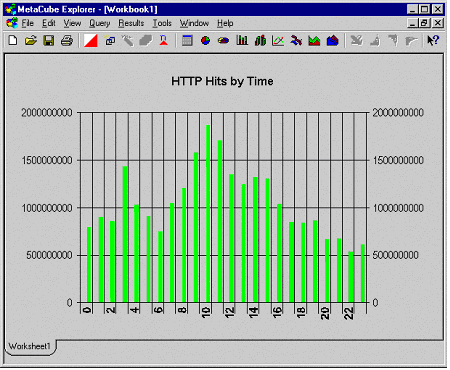Click MetaCube document icon in menu bar
Viewport: 450px width, 370px height.
[12, 23]
